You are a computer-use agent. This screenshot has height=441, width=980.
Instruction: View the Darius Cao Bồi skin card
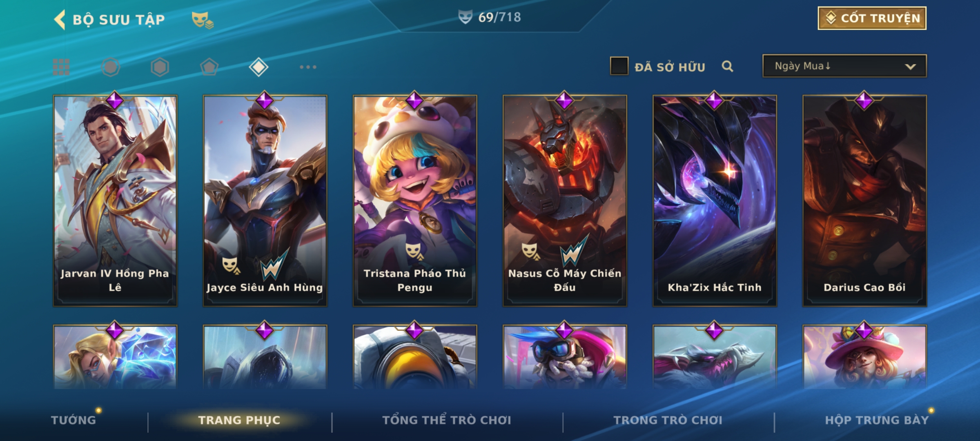point(864,201)
